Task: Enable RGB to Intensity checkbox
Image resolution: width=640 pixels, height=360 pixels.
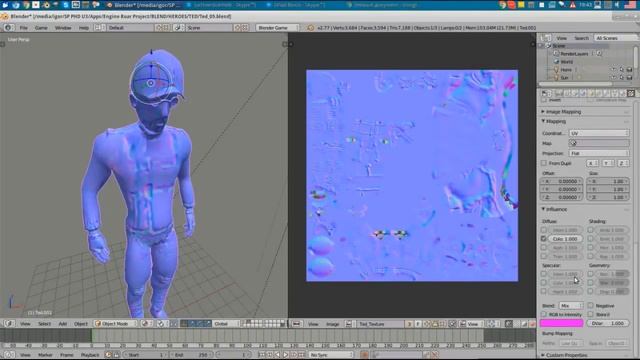Action: point(544,314)
